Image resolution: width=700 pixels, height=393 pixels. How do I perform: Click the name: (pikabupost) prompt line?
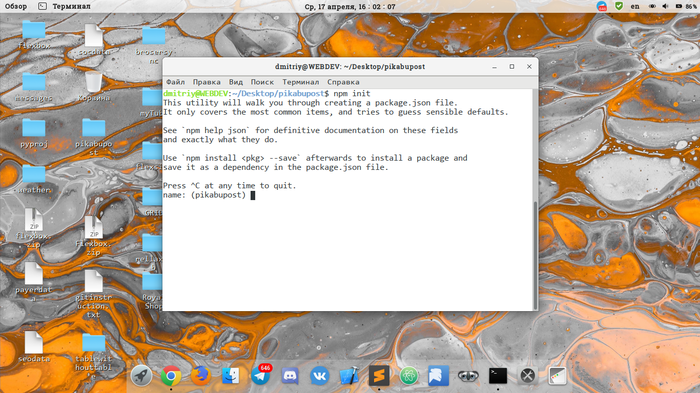[209, 195]
